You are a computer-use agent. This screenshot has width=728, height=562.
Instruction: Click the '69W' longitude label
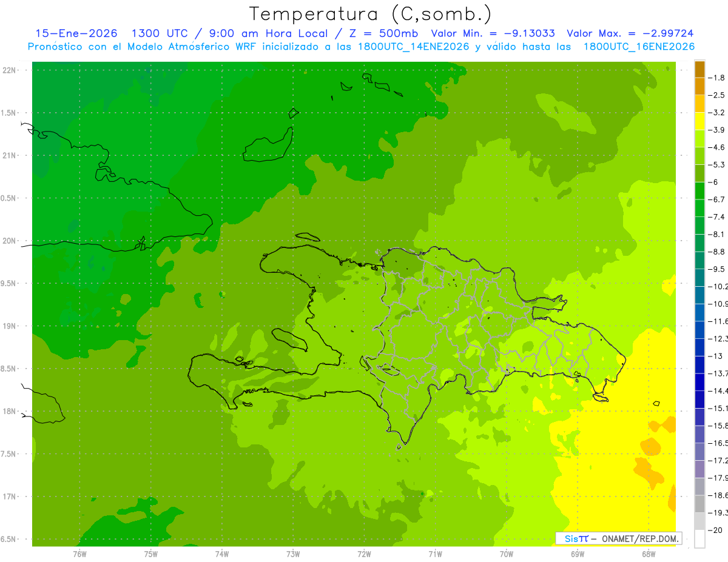578,554
